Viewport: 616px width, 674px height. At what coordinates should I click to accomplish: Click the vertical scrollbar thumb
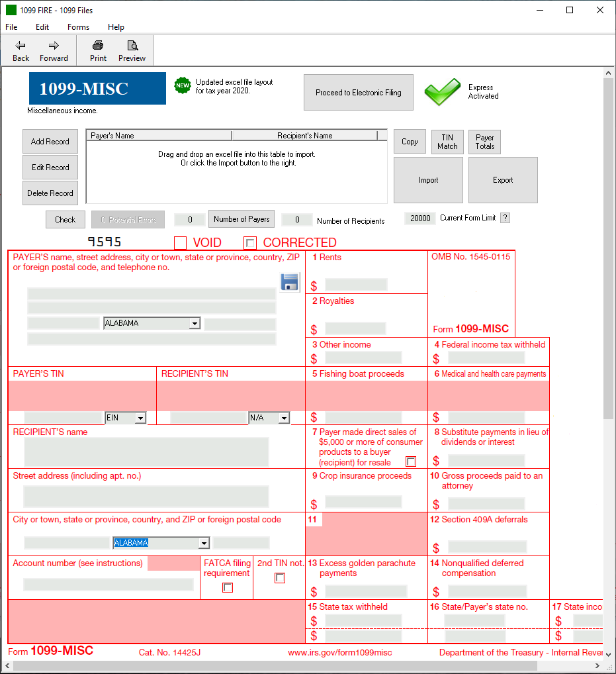tap(608, 248)
